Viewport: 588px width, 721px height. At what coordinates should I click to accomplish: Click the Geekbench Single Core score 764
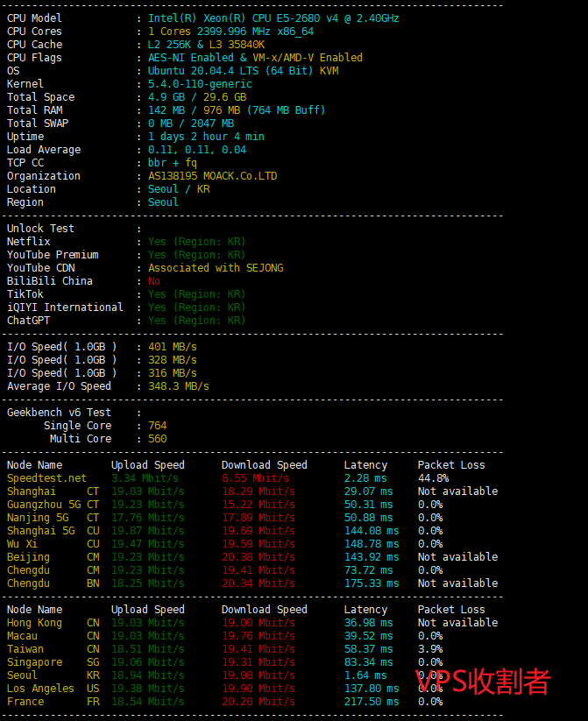(158, 426)
